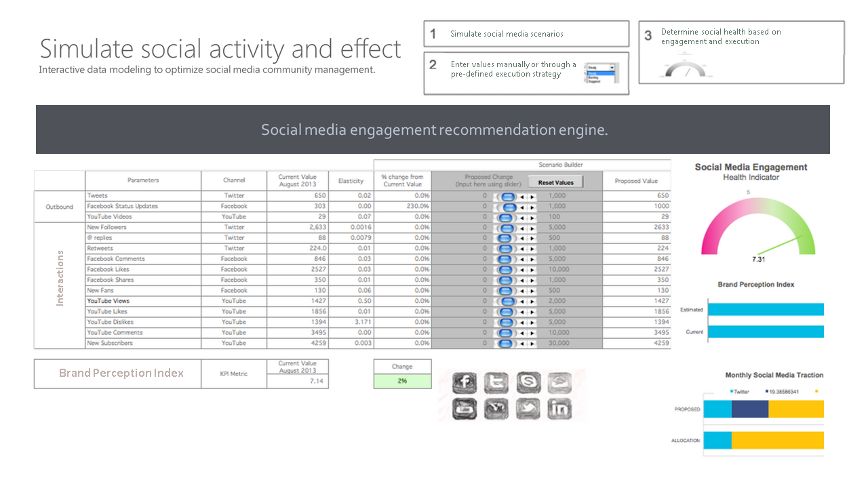Click the dark blue segment of the Proposed bar
The height and width of the screenshot is (488, 868).
click(749, 409)
